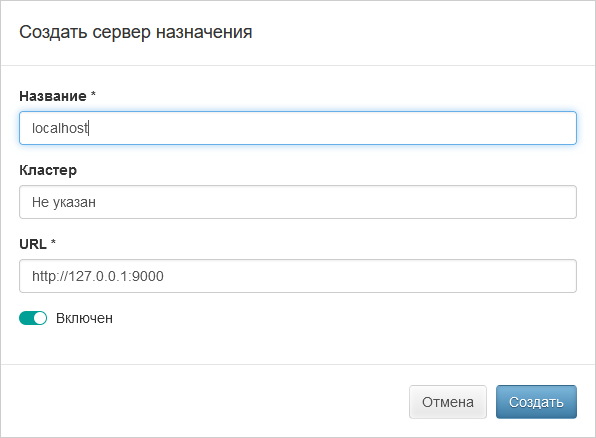This screenshot has height=438, width=596.
Task: Click the green part of Включен switch
Action: click(26, 318)
